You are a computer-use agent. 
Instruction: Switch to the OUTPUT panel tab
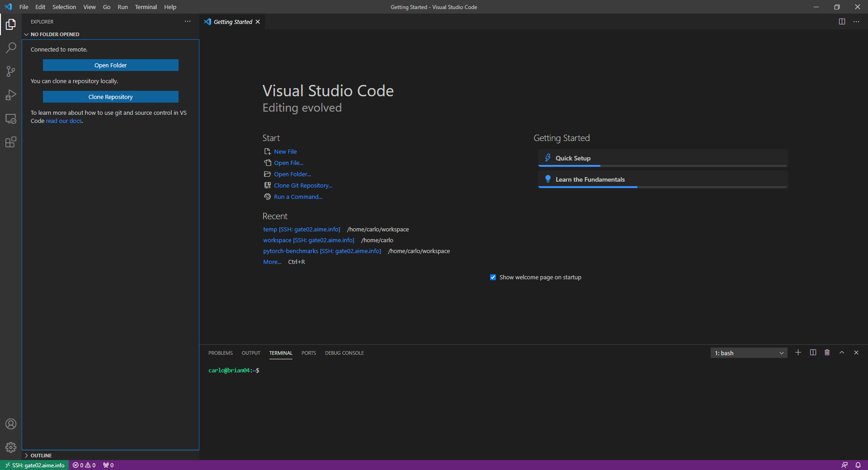(251, 353)
